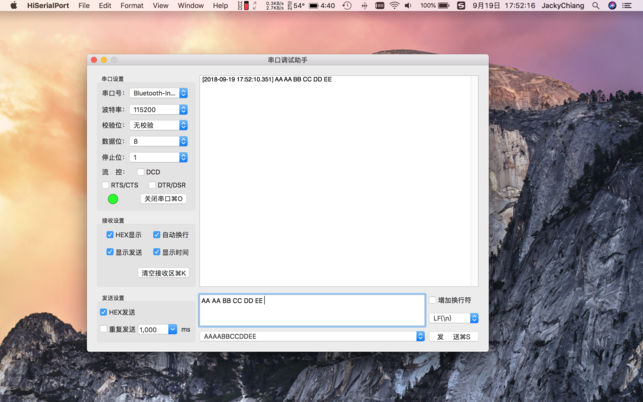Toggle the DTR/DSR checkbox
Image resolution: width=643 pixels, height=402 pixels.
tap(152, 185)
